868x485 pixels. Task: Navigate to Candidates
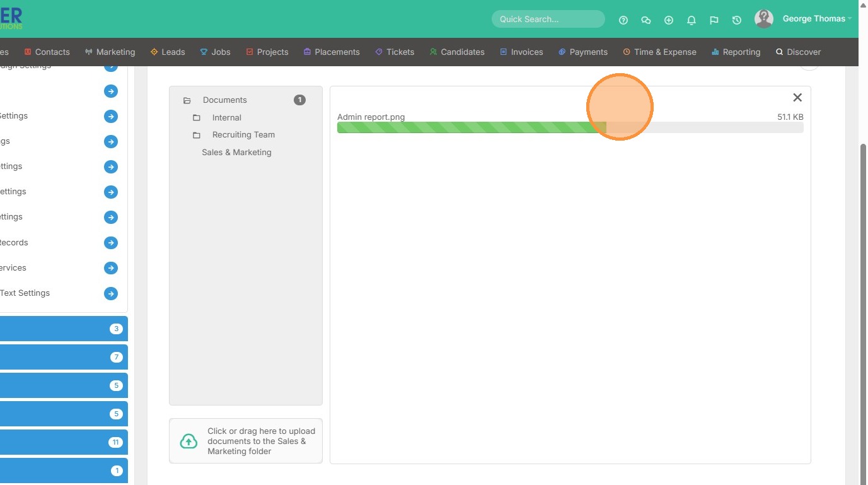(x=457, y=52)
